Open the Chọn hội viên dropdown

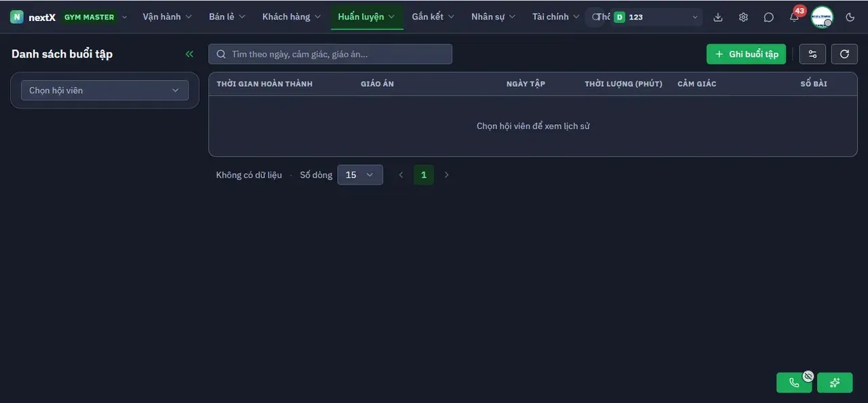click(x=104, y=90)
